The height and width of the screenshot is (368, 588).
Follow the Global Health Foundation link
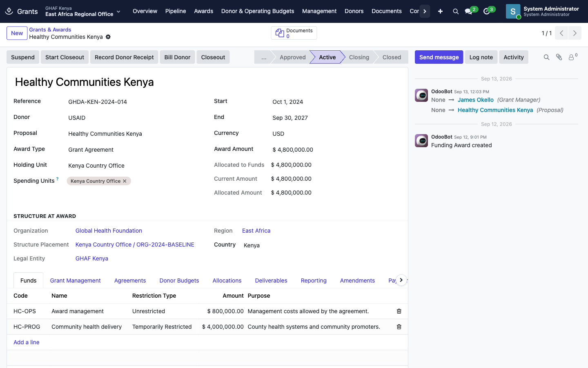(x=109, y=231)
